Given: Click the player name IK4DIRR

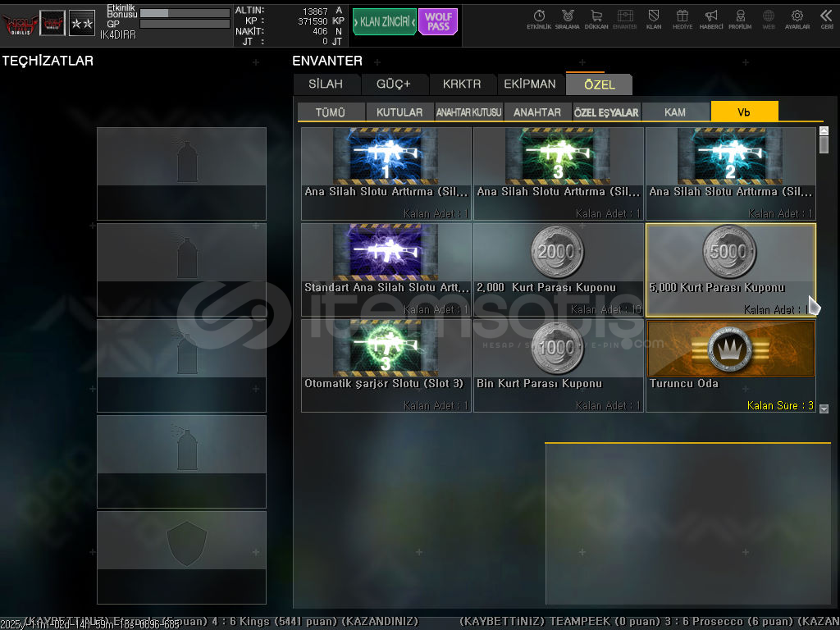Looking at the screenshot, I should point(118,34).
